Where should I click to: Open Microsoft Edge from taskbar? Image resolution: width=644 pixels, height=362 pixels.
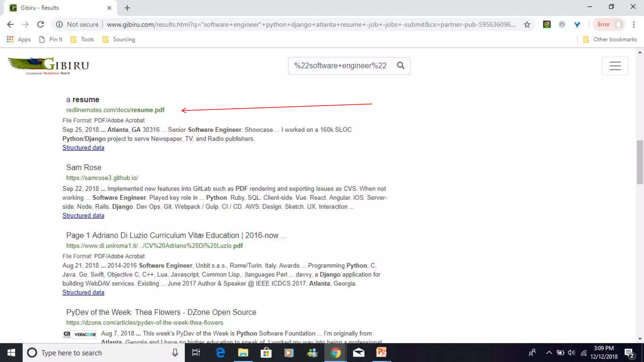220,353
